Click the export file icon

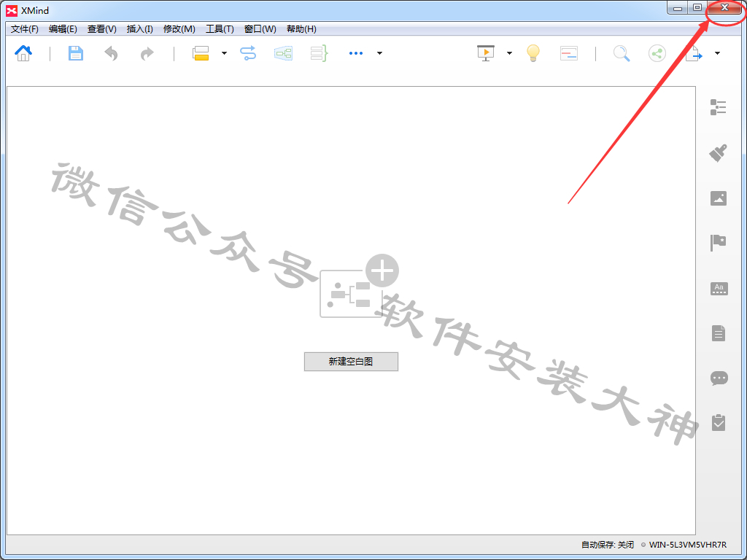(x=694, y=53)
